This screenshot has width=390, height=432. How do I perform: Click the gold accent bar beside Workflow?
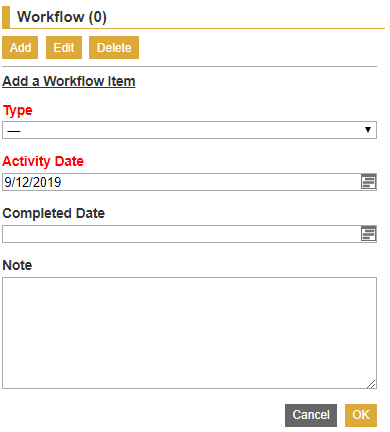[6, 17]
